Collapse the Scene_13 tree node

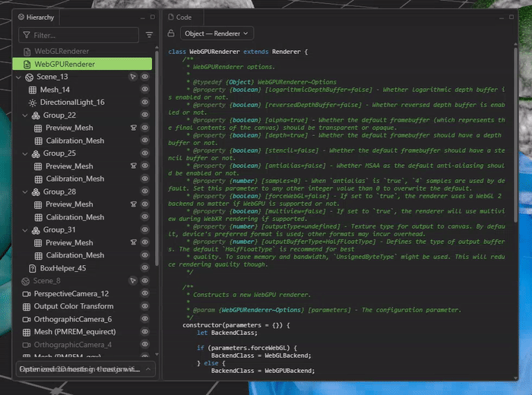[18, 77]
